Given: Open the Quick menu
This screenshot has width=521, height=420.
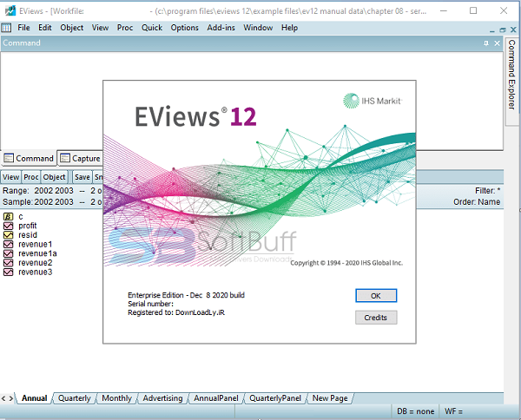Looking at the screenshot, I should coord(152,28).
